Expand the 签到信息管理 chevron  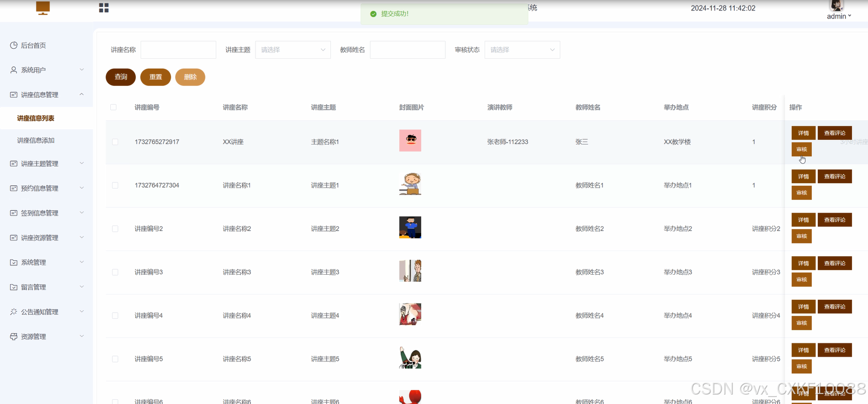pyautogui.click(x=81, y=213)
